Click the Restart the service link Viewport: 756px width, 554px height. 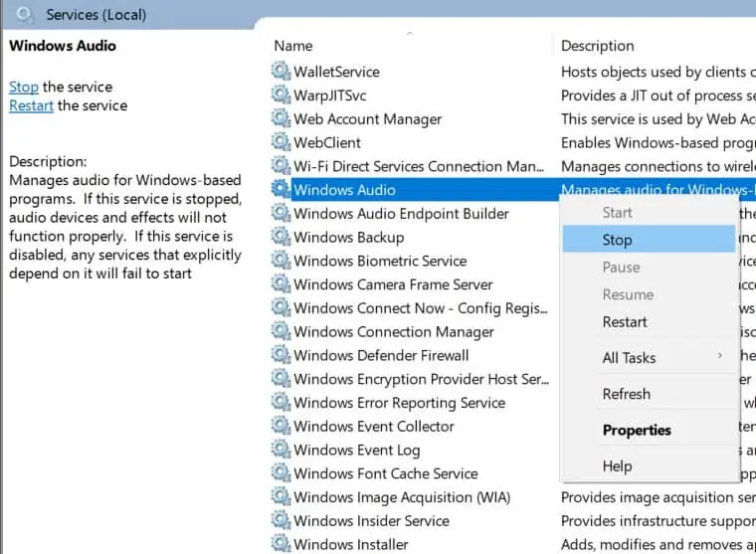32,105
